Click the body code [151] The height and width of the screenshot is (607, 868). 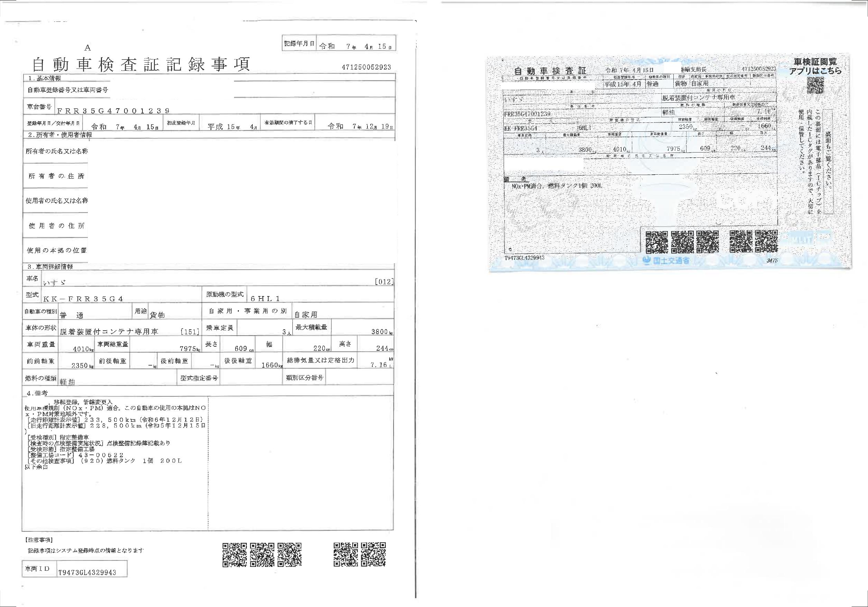click(190, 332)
